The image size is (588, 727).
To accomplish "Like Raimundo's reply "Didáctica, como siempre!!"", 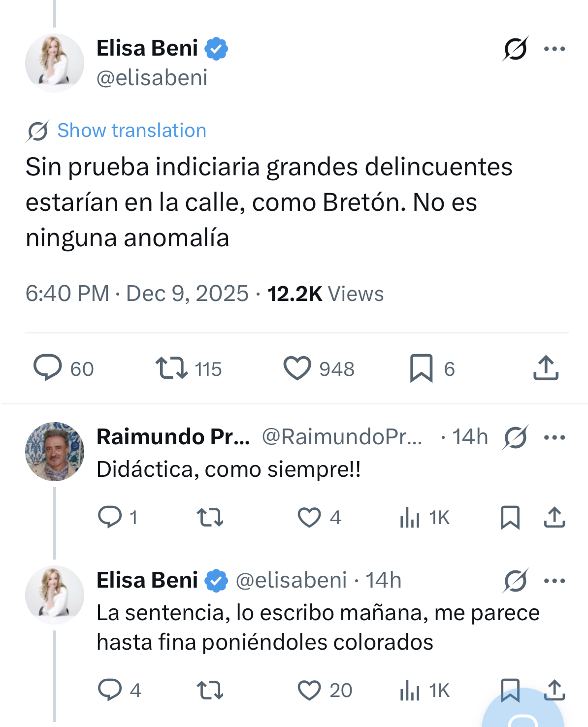I will click(x=309, y=518).
